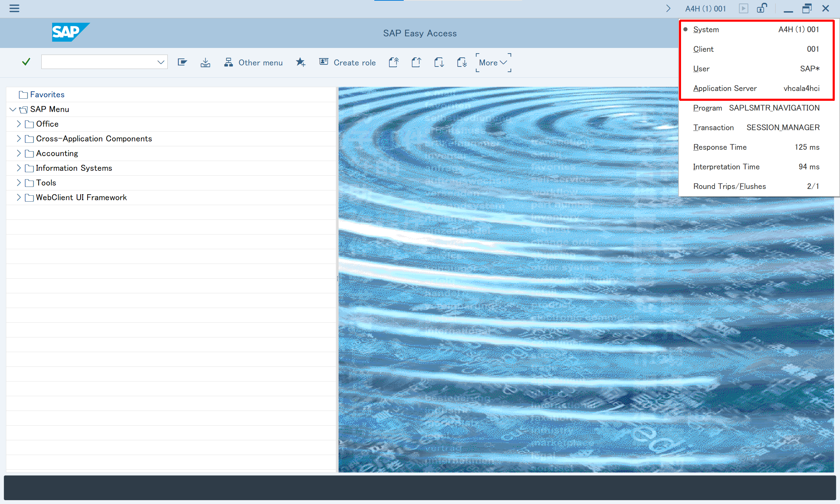This screenshot has width=840, height=504.
Task: Click the add to favorites star icon
Action: pos(300,62)
